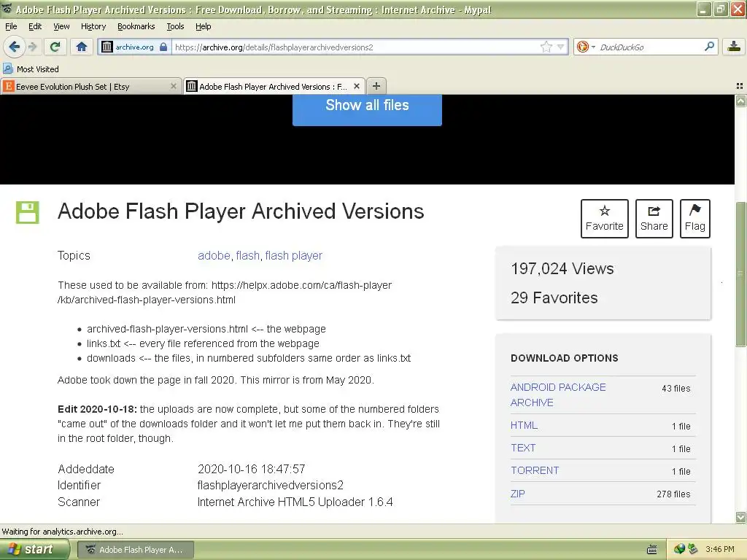Click the search magnifier icon

709,46
